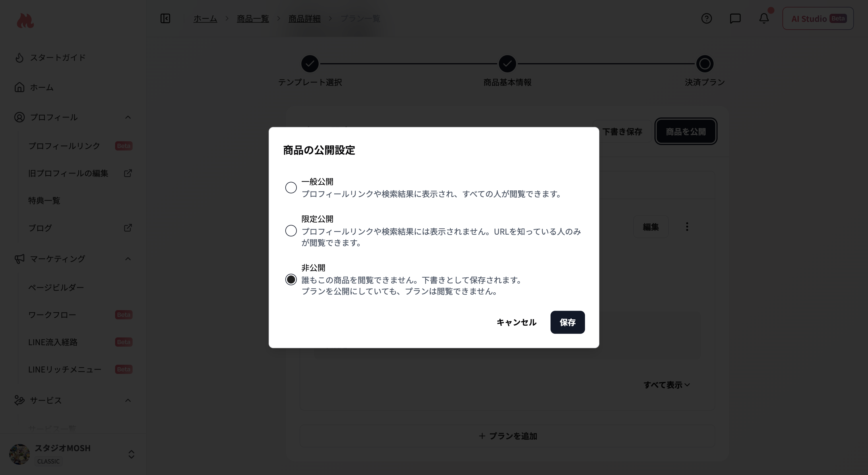Go to 商品詳細 breadcrumb link
Viewport: 868px width, 475px height.
(x=304, y=19)
